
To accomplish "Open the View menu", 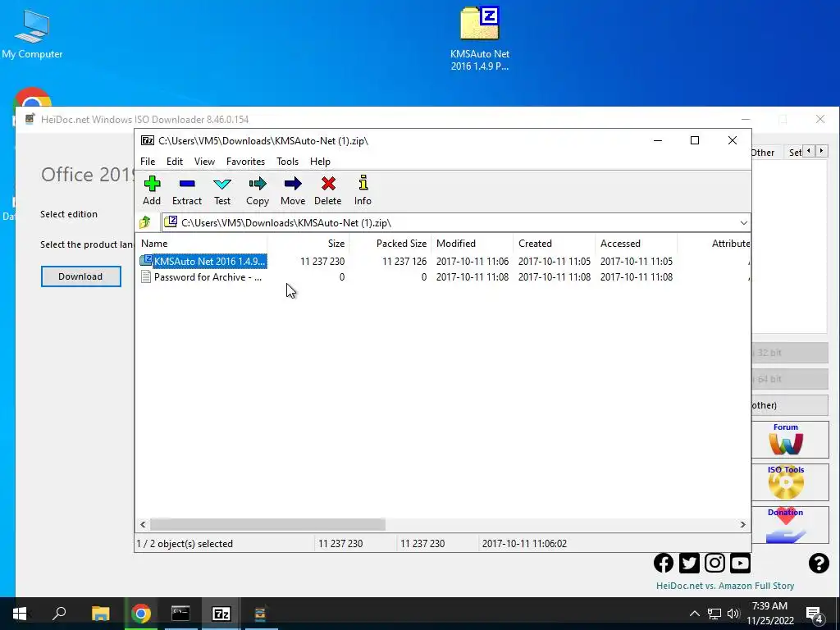I will point(204,162).
